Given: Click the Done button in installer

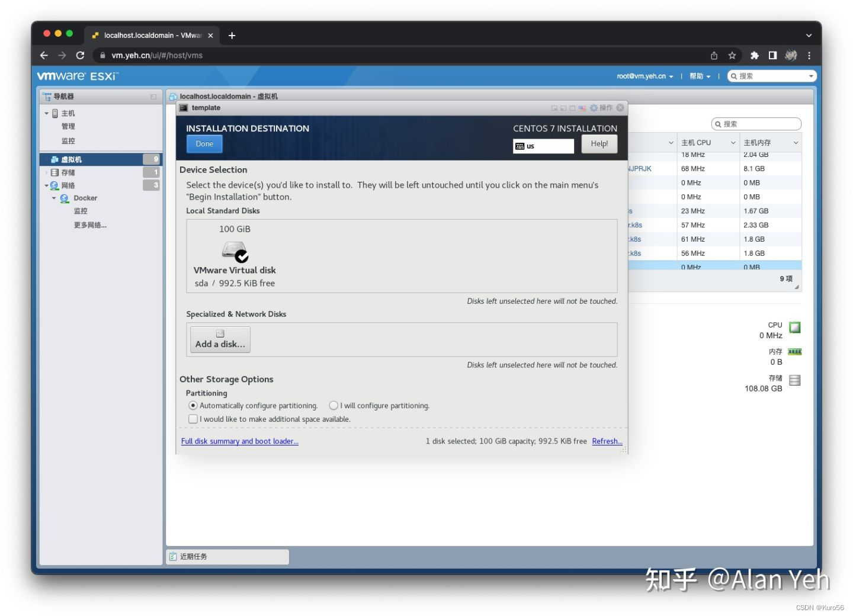Looking at the screenshot, I should click(x=204, y=144).
